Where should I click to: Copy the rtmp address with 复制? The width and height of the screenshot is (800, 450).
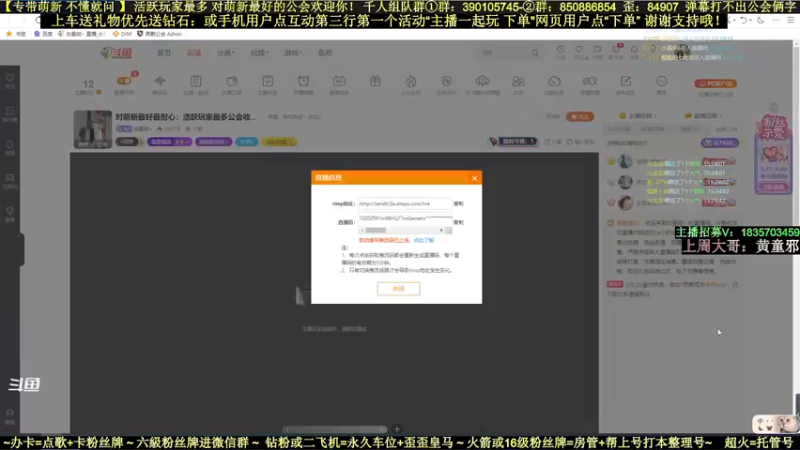pyautogui.click(x=458, y=204)
